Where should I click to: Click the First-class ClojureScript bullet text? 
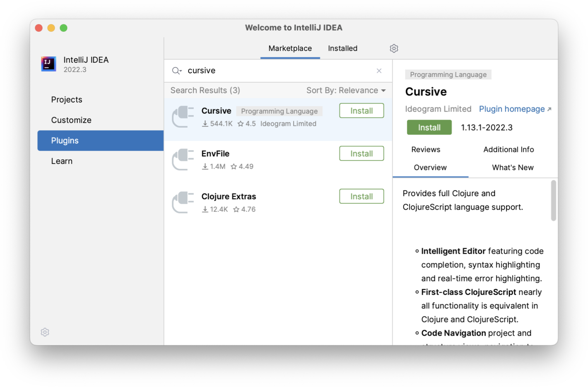[468, 292]
